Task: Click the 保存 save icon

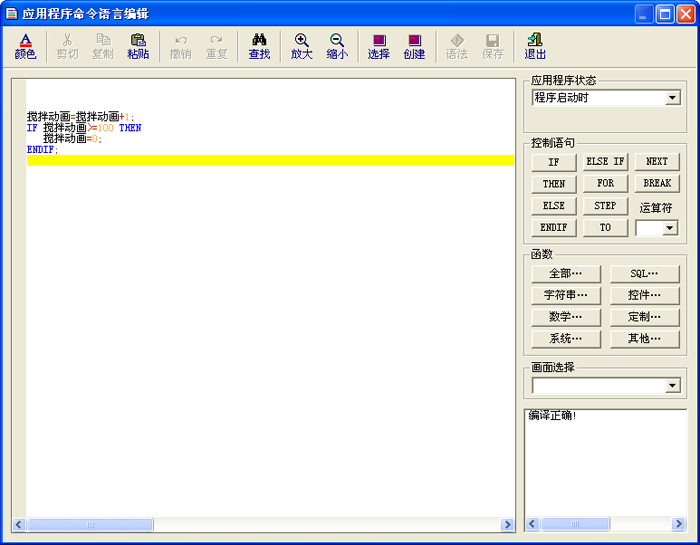Action: coord(492,46)
